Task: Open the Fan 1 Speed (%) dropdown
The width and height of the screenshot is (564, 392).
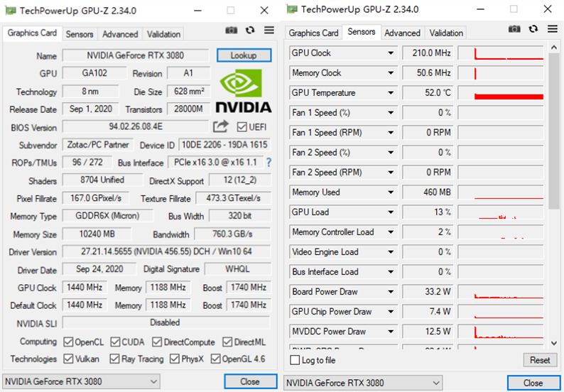Action: point(390,113)
